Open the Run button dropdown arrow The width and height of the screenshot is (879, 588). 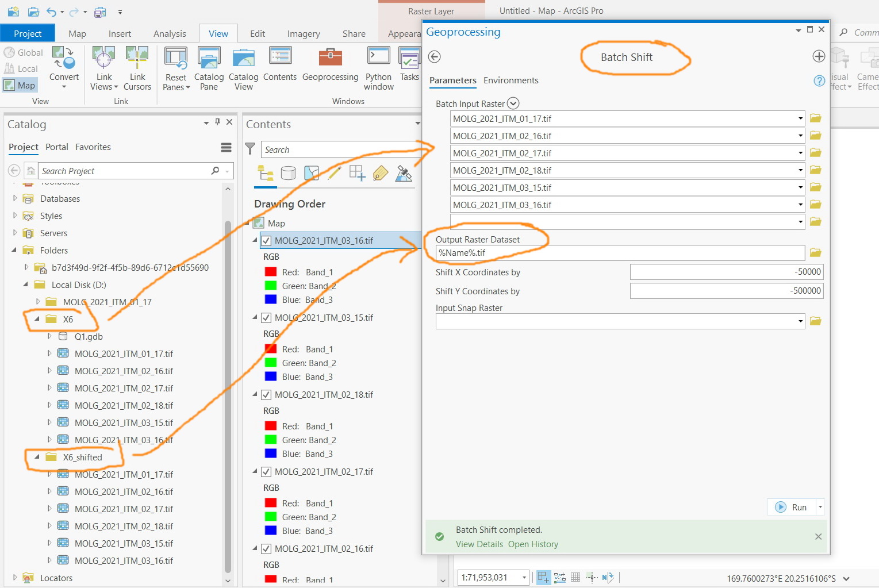point(820,507)
